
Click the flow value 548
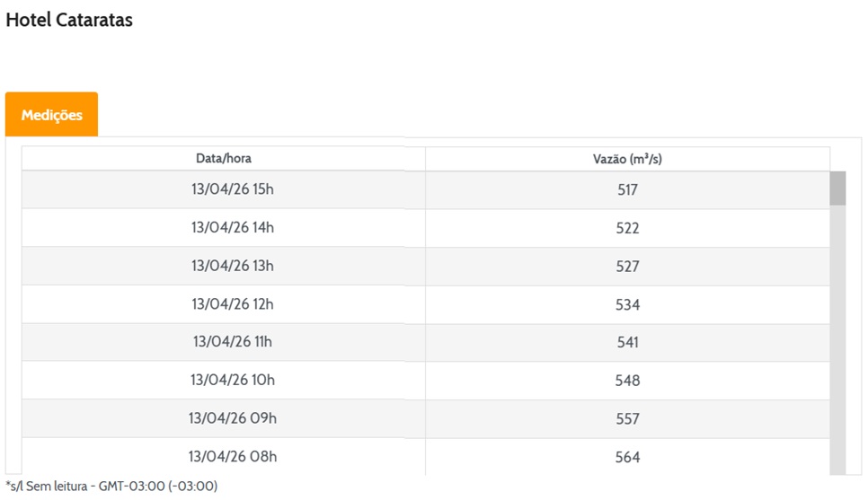tap(627, 381)
